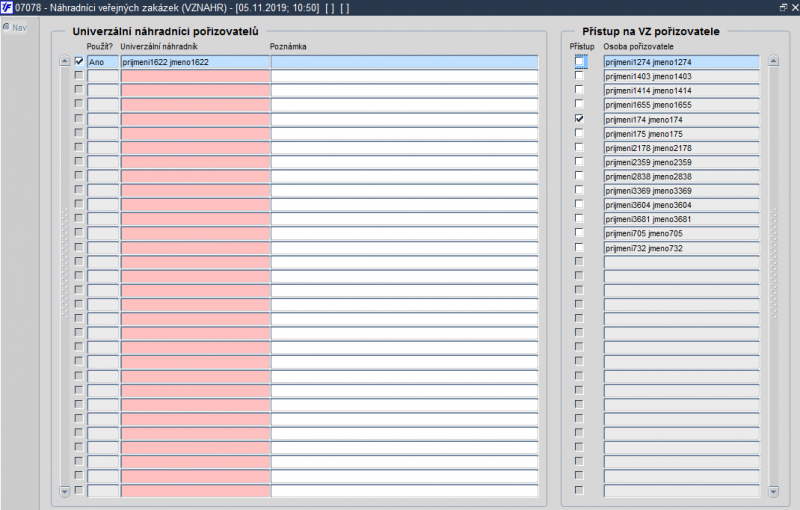
Task: Check Přístup box for prijmeni1274 jmeno1274
Action: [579, 61]
